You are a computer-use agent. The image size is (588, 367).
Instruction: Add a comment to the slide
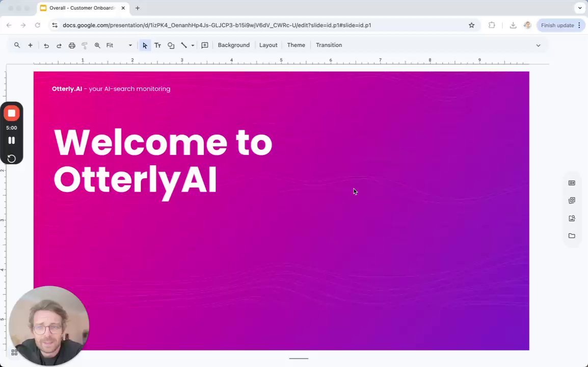(204, 45)
